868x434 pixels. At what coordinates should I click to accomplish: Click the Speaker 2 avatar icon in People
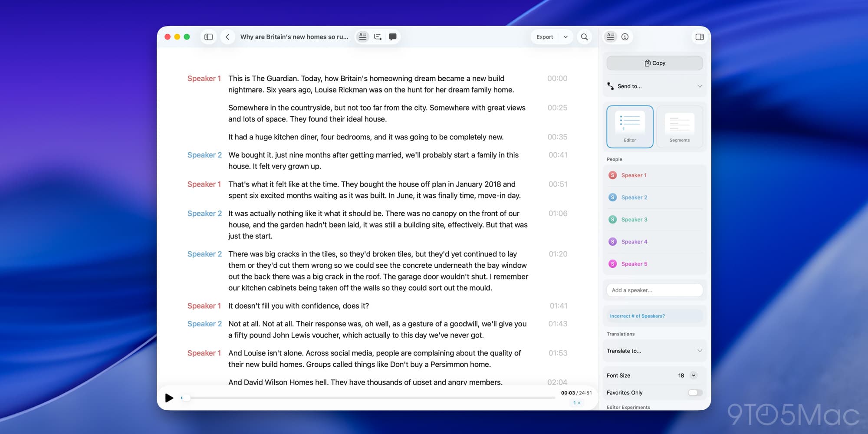tap(612, 197)
